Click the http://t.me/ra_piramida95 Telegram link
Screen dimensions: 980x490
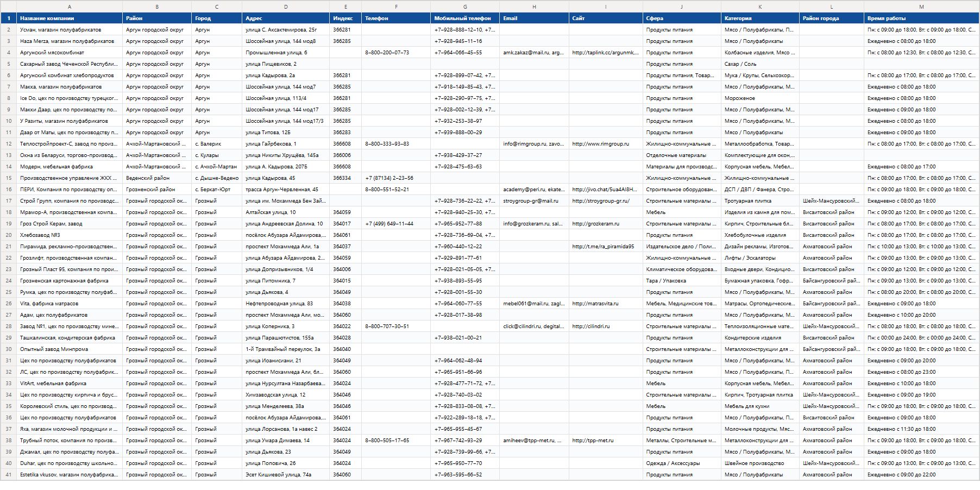(x=603, y=247)
